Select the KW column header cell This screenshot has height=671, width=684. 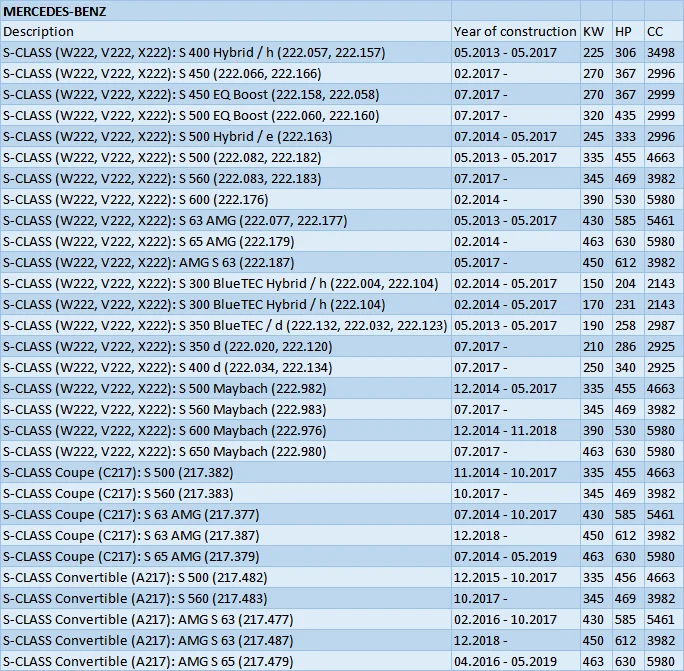point(596,31)
